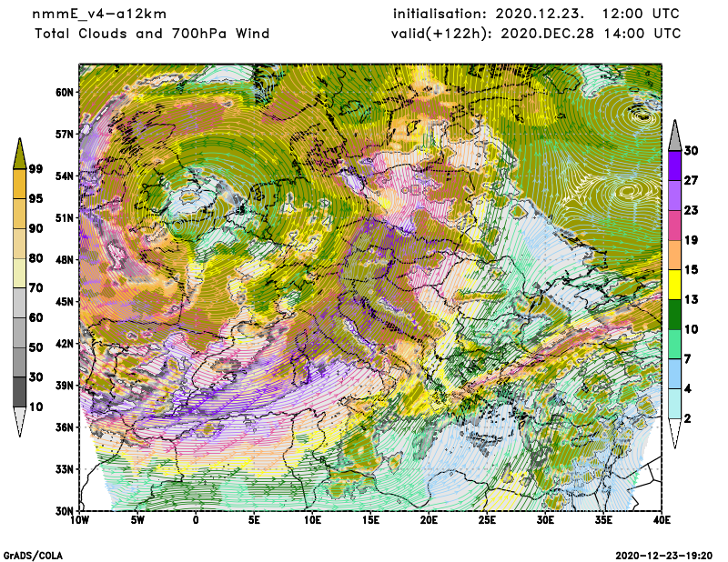The width and height of the screenshot is (728, 562).
Task: Click the 'Total Clouds and 700hPa Wind' title
Action: [152, 34]
